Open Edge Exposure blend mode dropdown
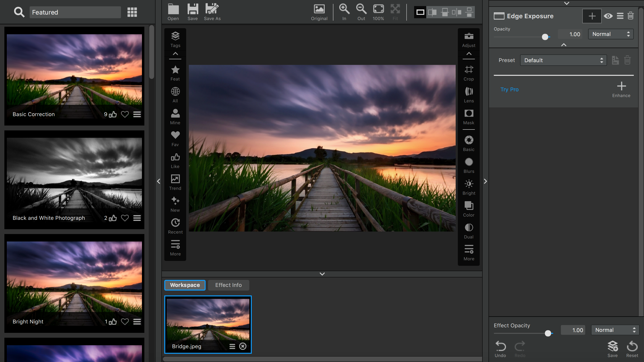The width and height of the screenshot is (644, 362). click(x=610, y=34)
